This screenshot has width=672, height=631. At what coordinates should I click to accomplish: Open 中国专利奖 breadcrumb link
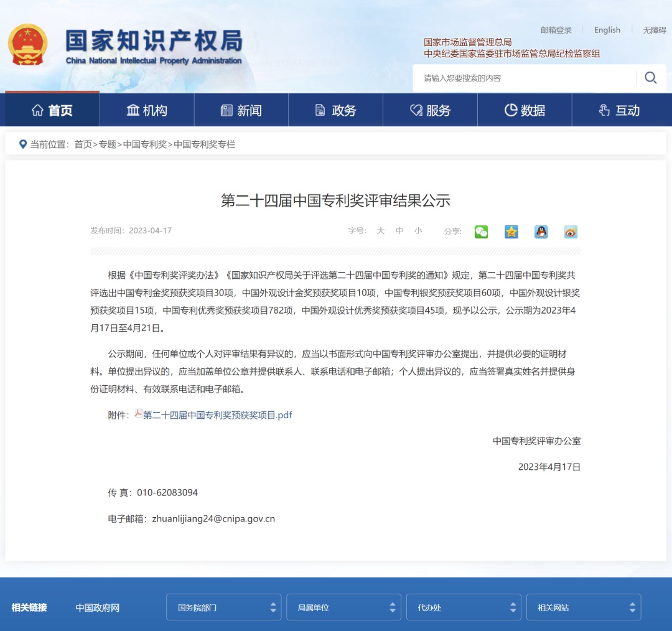click(x=145, y=144)
